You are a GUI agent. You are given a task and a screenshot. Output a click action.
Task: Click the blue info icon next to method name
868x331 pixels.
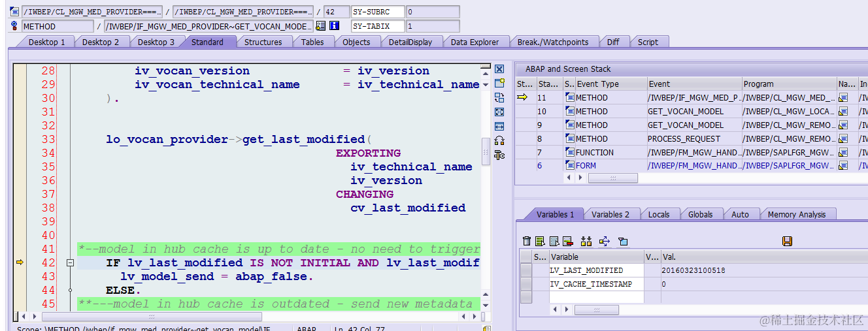tap(334, 26)
